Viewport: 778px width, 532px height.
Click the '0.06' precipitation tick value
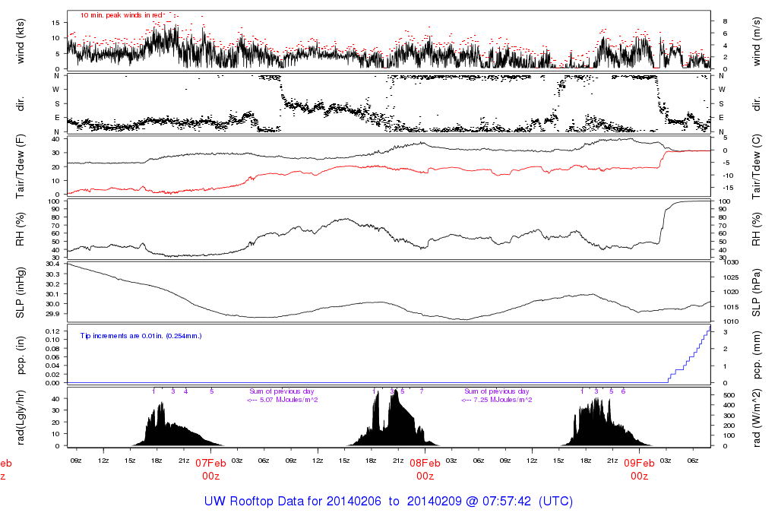pos(52,357)
